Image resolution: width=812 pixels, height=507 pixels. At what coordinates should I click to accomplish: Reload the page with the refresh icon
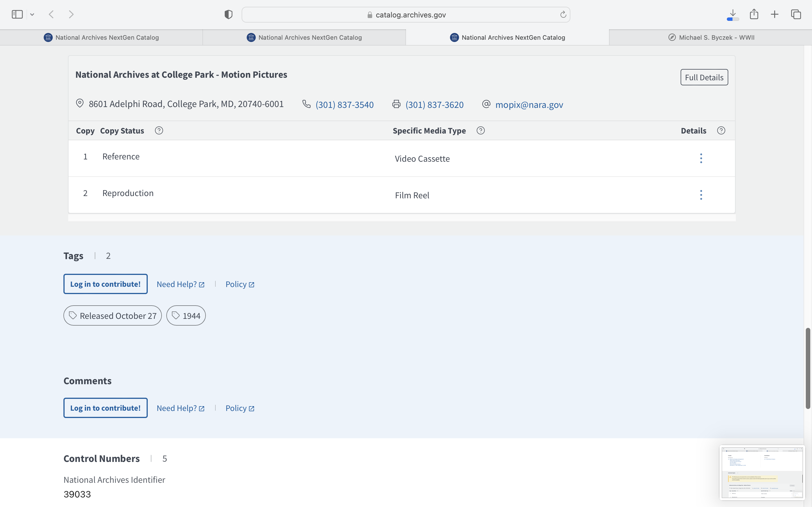pyautogui.click(x=563, y=14)
